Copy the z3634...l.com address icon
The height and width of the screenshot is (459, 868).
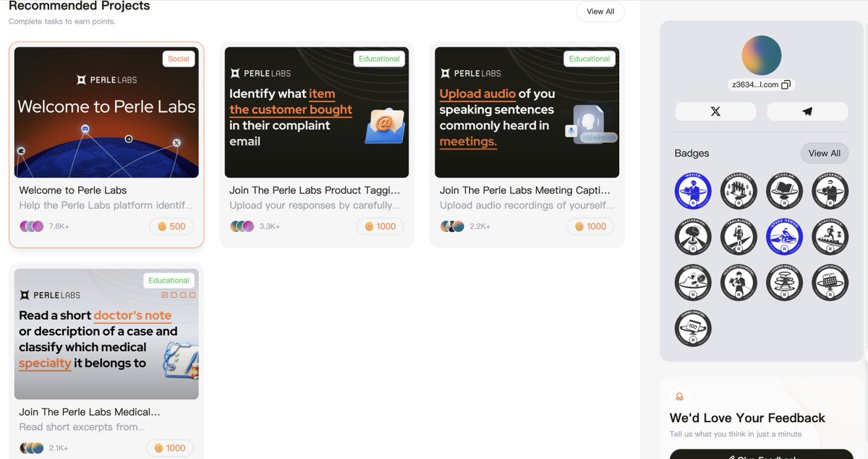(x=786, y=85)
